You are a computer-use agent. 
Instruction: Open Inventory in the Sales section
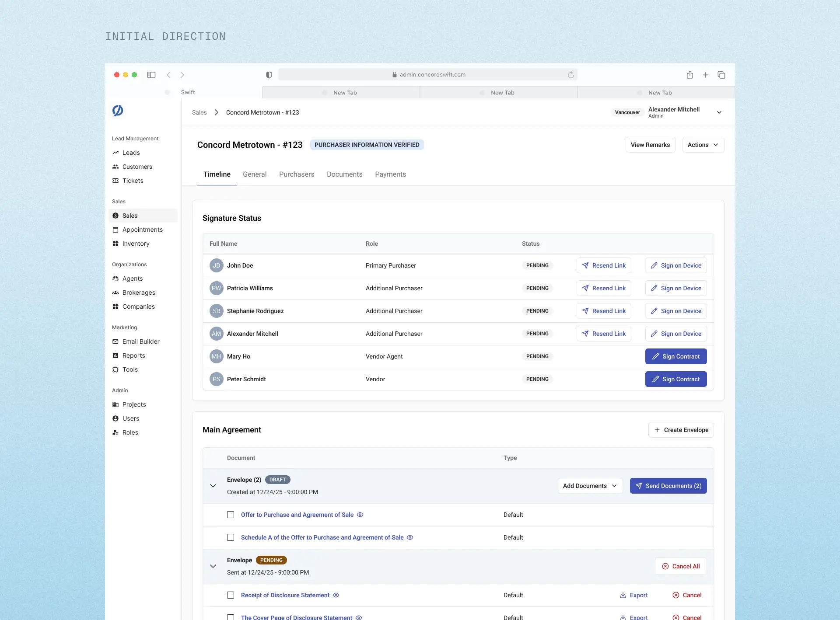click(136, 244)
